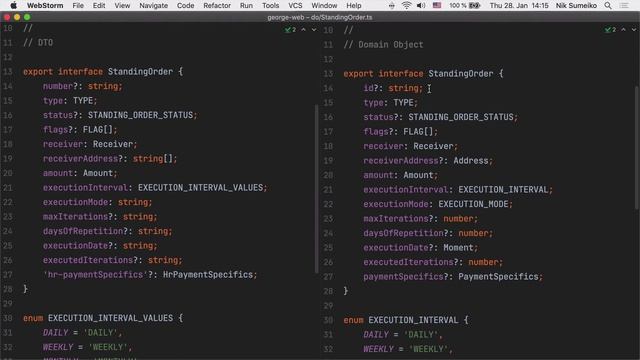Open the Tools menu
This screenshot has width=640, height=360.
[x=270, y=6]
